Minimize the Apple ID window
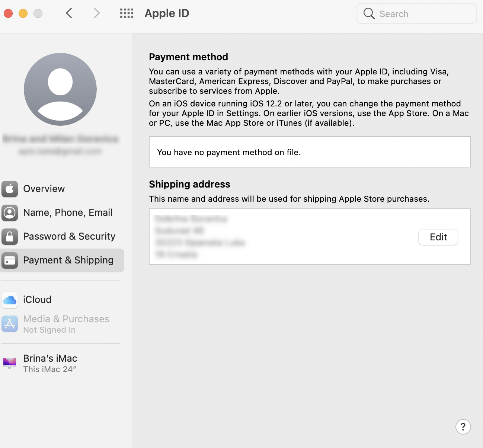The width and height of the screenshot is (483, 448). tap(23, 13)
